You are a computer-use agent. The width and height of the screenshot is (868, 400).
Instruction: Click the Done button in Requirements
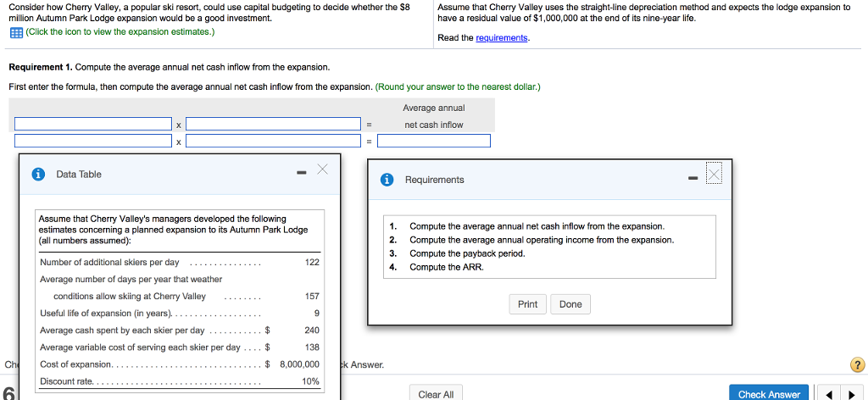point(570,304)
